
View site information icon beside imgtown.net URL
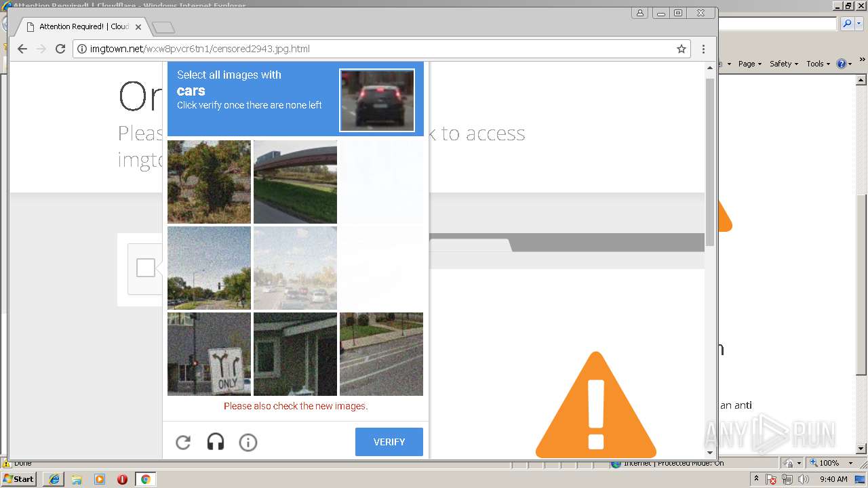pos(82,49)
